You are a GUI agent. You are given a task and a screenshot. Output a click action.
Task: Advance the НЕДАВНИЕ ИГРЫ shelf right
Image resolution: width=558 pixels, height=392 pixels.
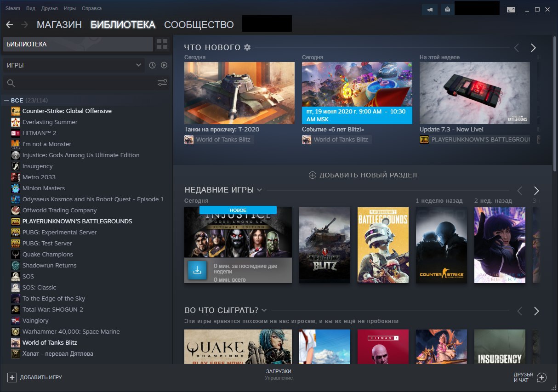[x=536, y=190]
